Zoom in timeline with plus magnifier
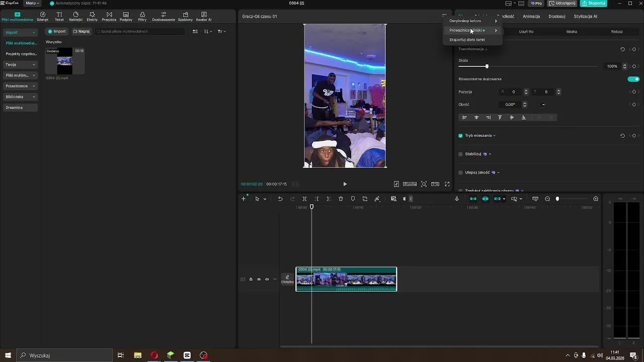The height and width of the screenshot is (362, 644). [596, 199]
